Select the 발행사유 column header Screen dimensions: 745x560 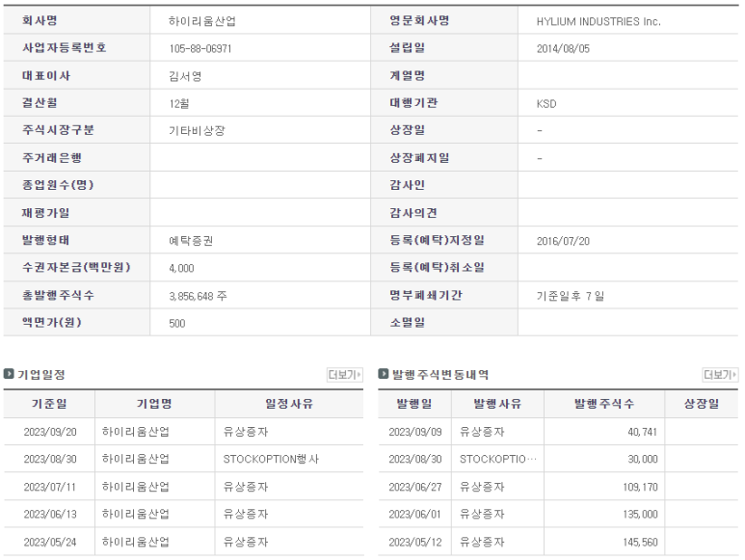click(497, 404)
